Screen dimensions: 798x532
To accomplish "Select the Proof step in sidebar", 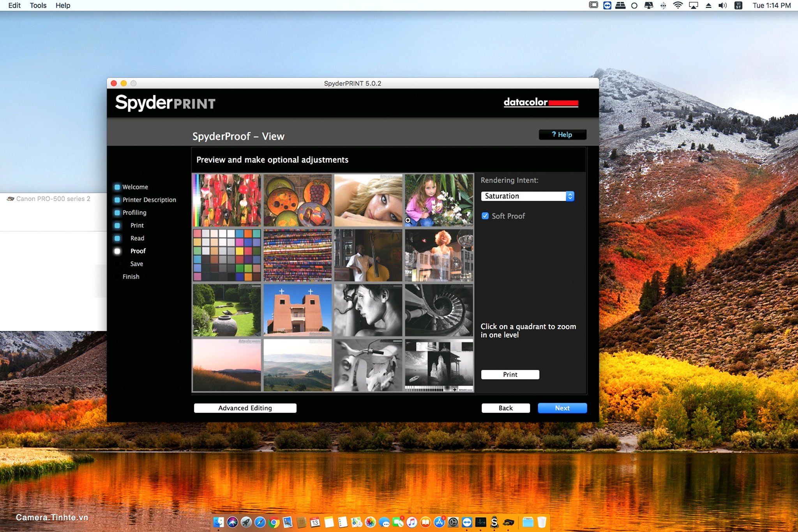I will 138,251.
